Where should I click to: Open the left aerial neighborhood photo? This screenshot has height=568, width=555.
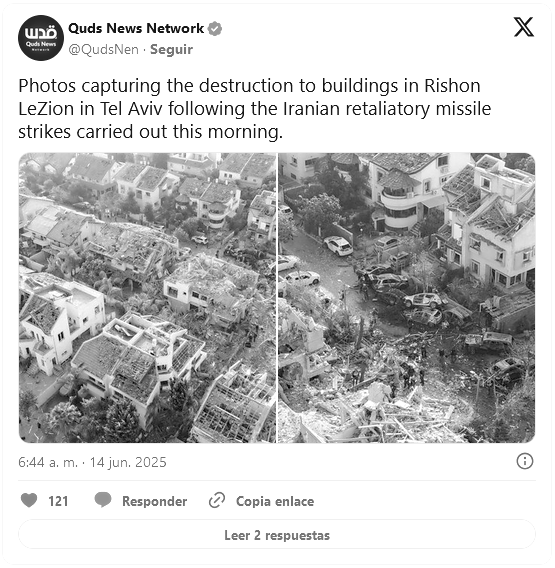pos(147,298)
